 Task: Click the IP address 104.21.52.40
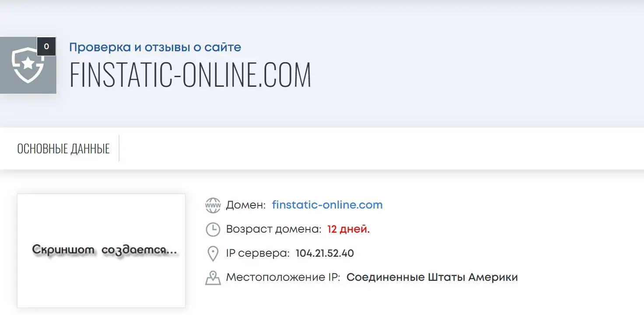tap(325, 253)
